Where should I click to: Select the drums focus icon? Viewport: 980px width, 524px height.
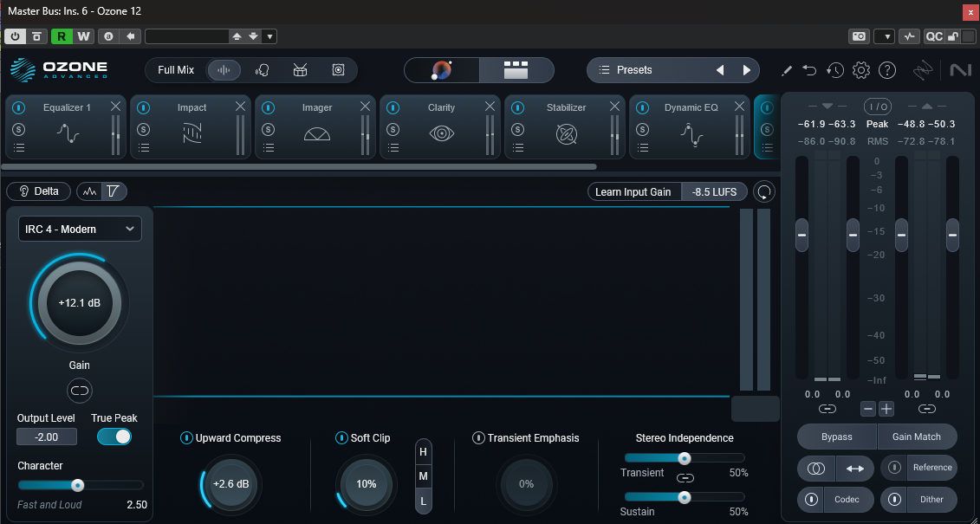[x=300, y=70]
